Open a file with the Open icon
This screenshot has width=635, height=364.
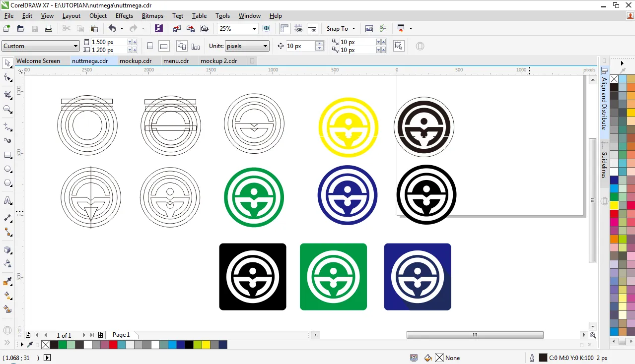(x=21, y=29)
